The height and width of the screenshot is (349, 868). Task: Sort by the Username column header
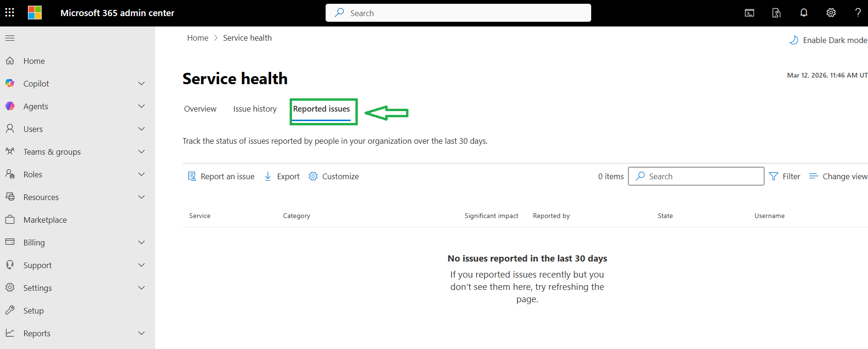pyautogui.click(x=770, y=216)
